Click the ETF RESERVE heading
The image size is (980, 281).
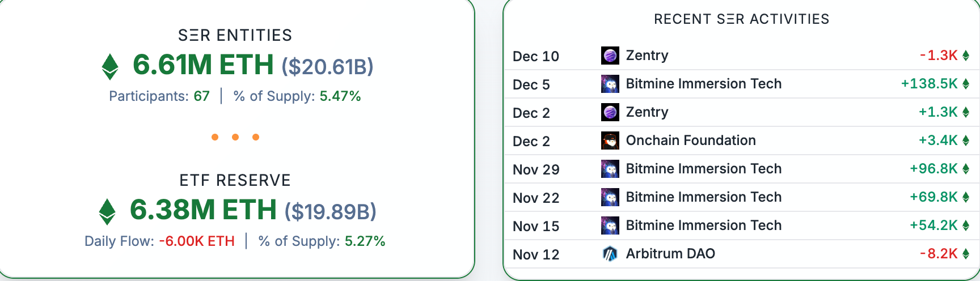(x=235, y=181)
